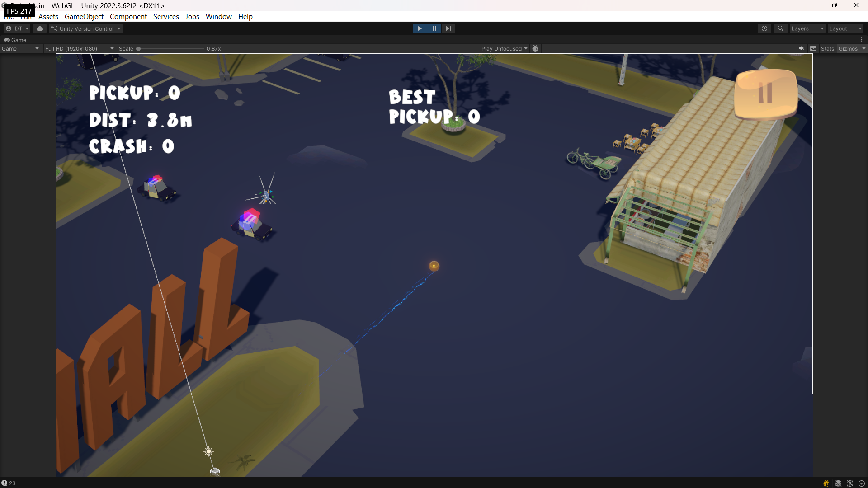Open the Jobs menu
868x488 pixels.
(x=192, y=17)
